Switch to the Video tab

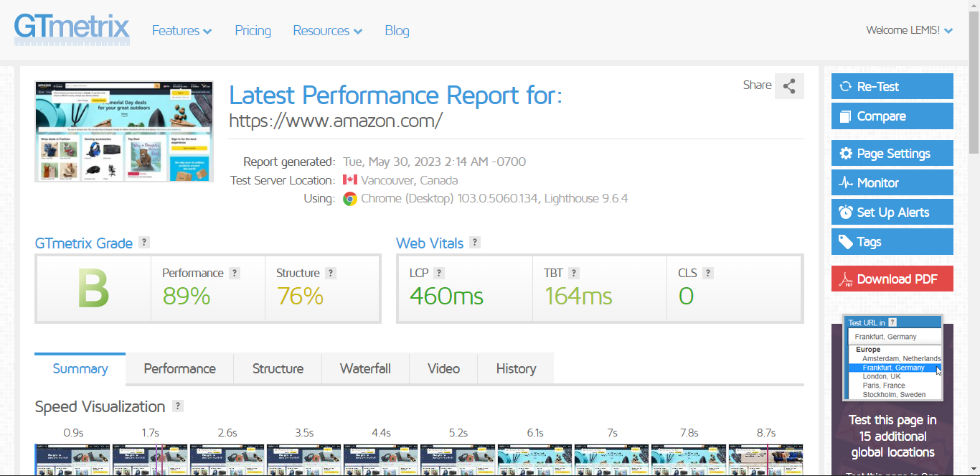443,369
